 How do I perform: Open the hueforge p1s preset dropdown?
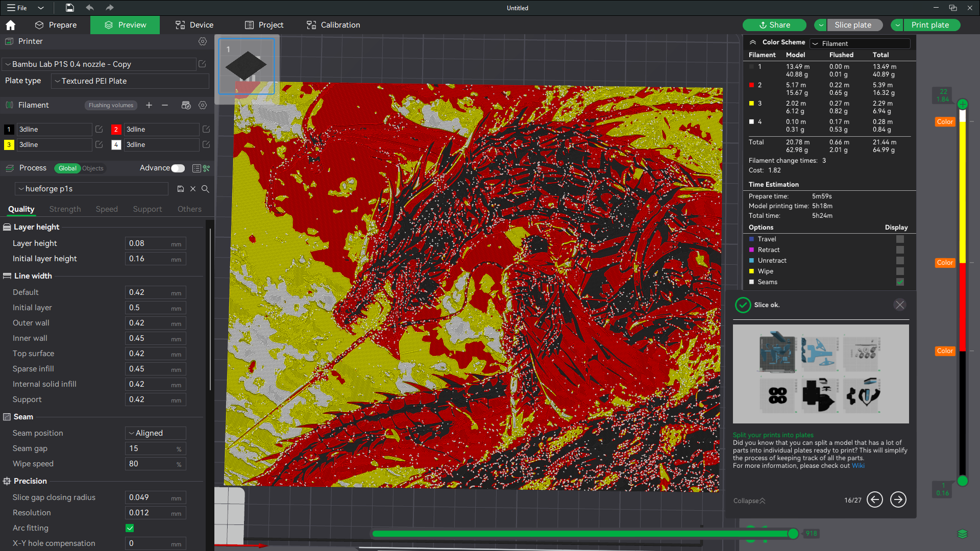[x=92, y=189]
